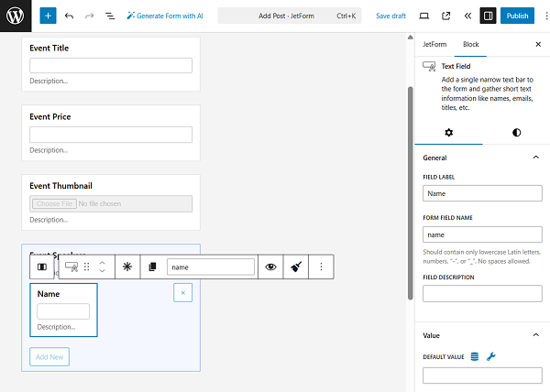This screenshot has height=392, width=550.
Task: Select the Event Price label
Action: [x=50, y=116]
